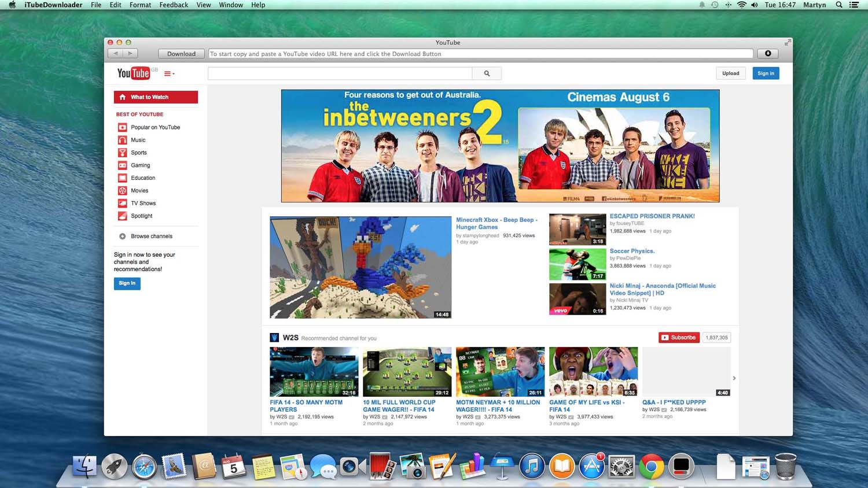The height and width of the screenshot is (488, 868).
Task: Open the Music category in the sidebar
Action: coord(132,140)
